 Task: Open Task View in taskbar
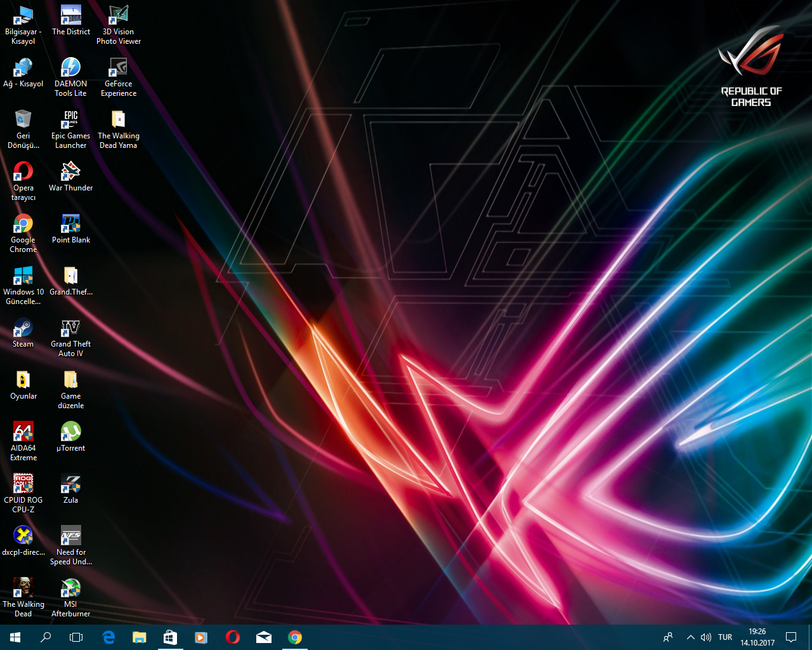76,637
